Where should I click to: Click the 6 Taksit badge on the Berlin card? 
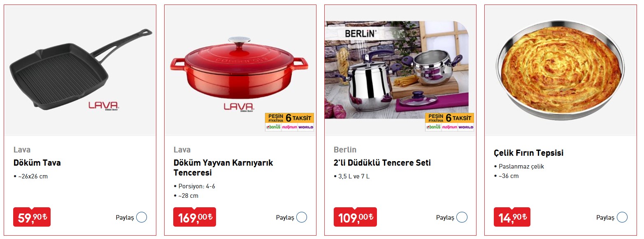pyautogui.click(x=449, y=122)
